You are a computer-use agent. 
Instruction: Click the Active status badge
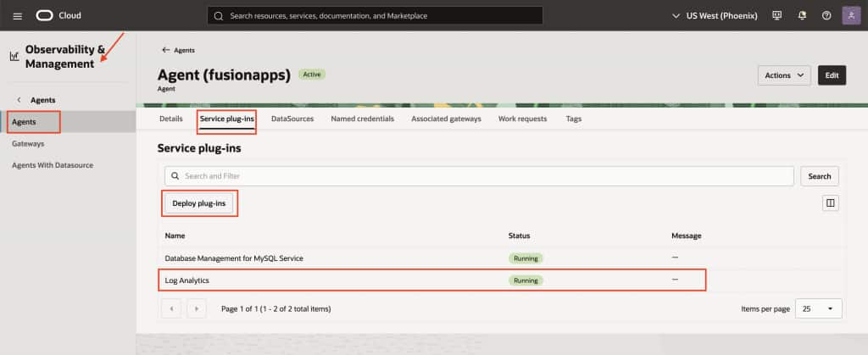point(312,74)
